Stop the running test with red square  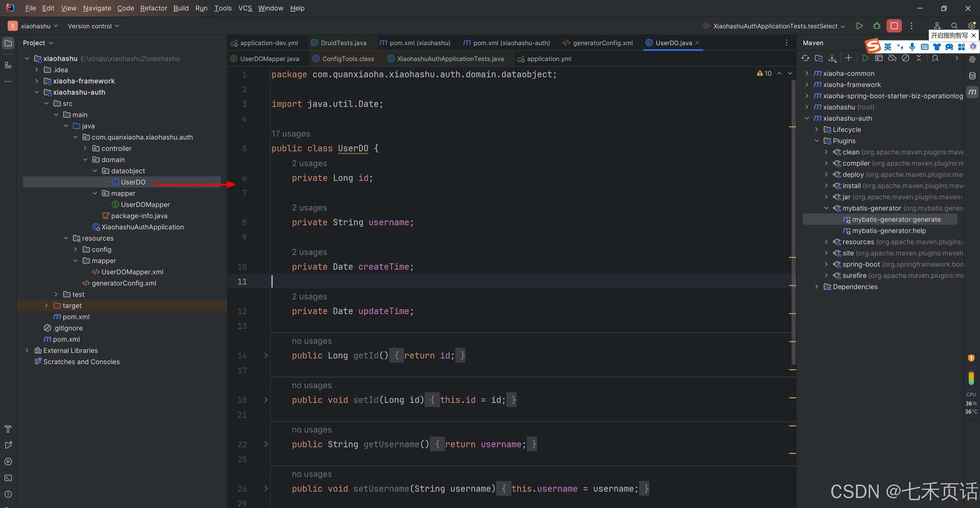pos(894,26)
